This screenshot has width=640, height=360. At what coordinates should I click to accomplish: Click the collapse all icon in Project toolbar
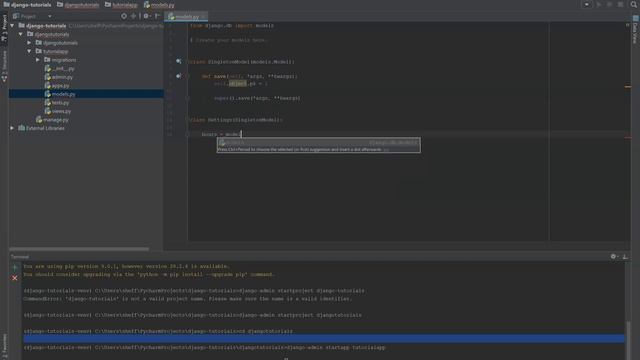click(133, 16)
